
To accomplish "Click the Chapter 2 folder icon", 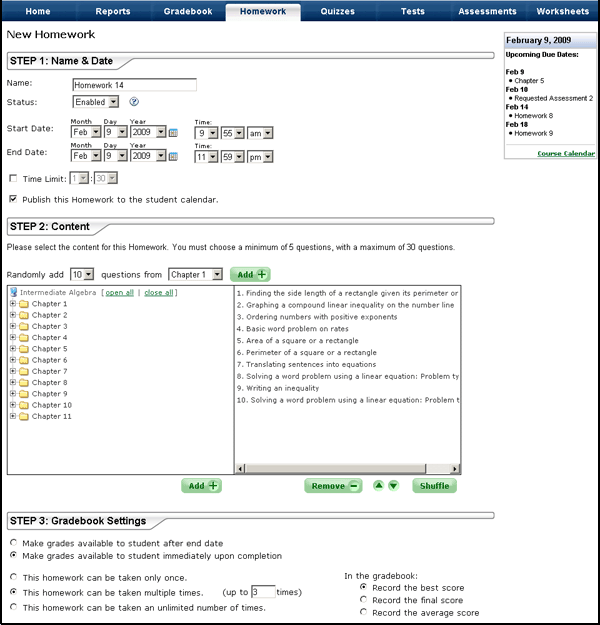I will click(x=24, y=315).
